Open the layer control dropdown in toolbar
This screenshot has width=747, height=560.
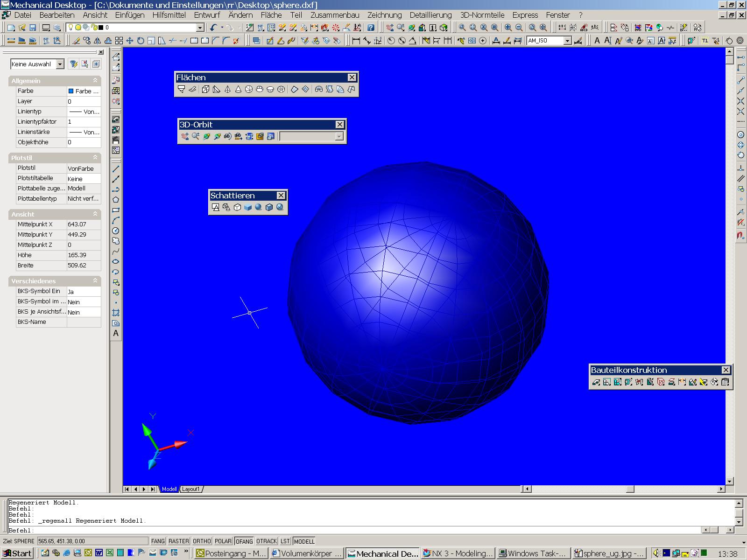click(200, 28)
